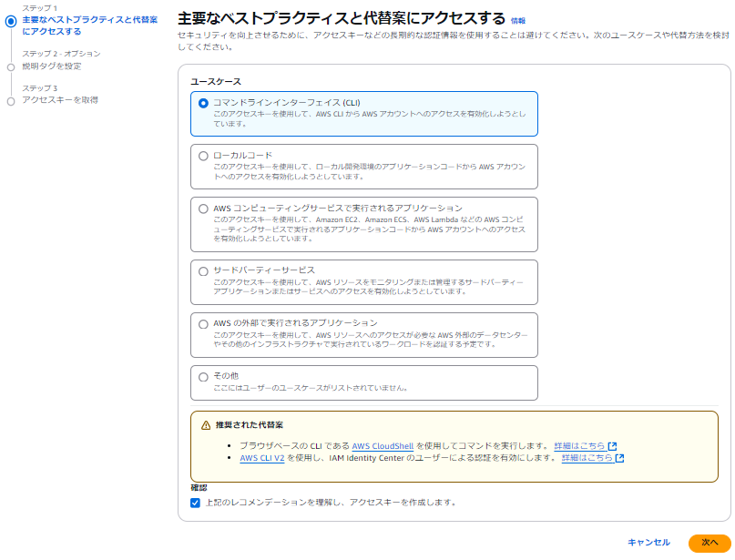Toggle the レコメンデーション confirmation checkbox
735x560 pixels.
tap(195, 503)
